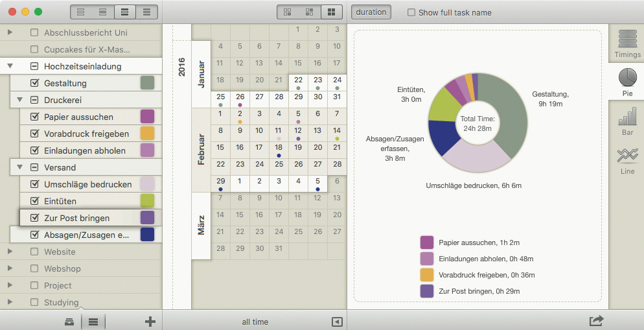Select the Webshop task row

coord(81,268)
